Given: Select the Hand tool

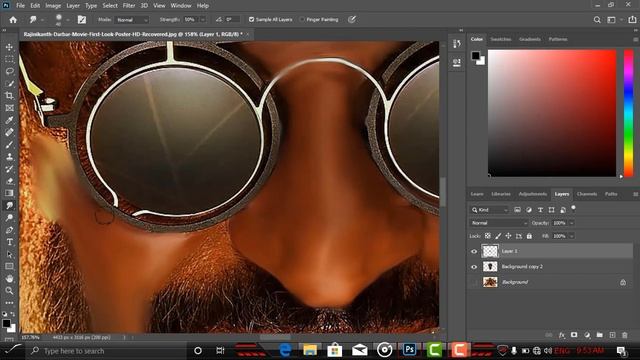Looking at the screenshot, I should click(9, 279).
